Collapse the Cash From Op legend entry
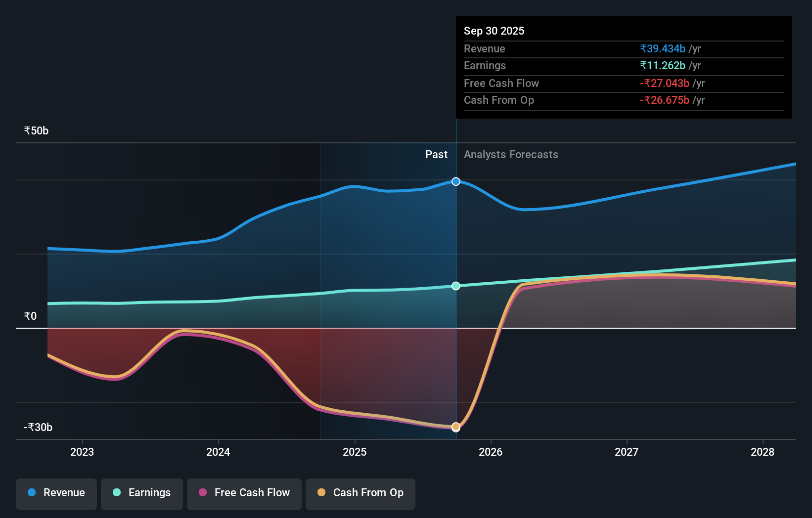The width and height of the screenshot is (812, 518). 360,493
